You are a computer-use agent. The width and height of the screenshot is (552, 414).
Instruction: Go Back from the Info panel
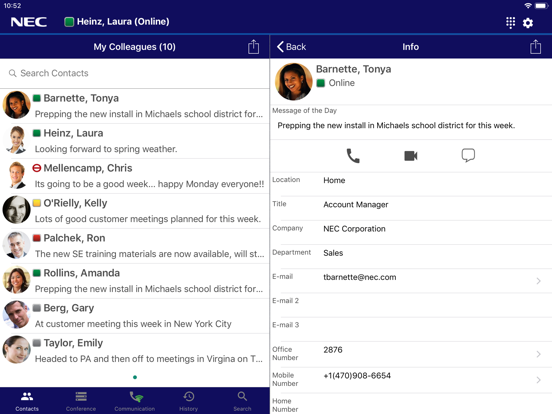pos(291,46)
